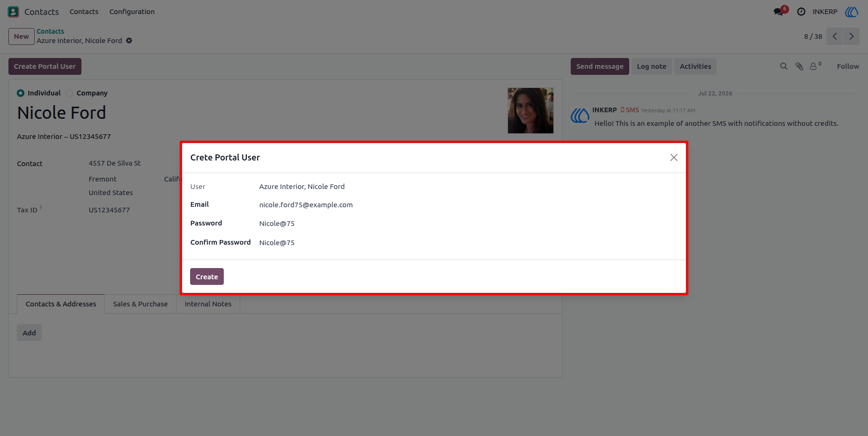868x436 pixels.
Task: Click the United States country field
Action: click(111, 193)
